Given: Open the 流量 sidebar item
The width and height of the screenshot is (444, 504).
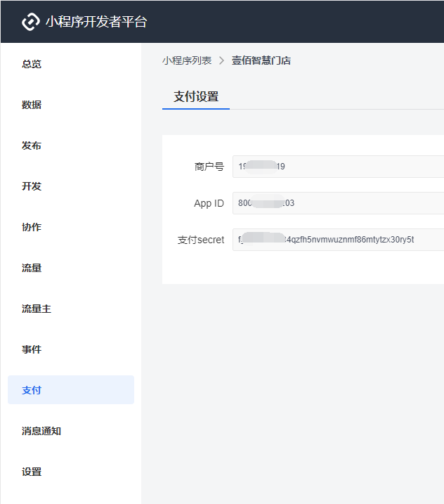Looking at the screenshot, I should (32, 268).
